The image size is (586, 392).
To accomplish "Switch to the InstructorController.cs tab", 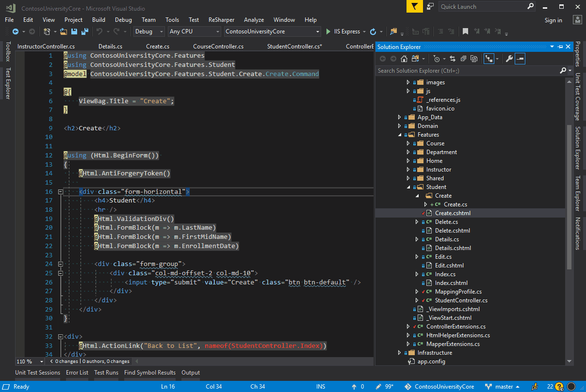I will [46, 47].
